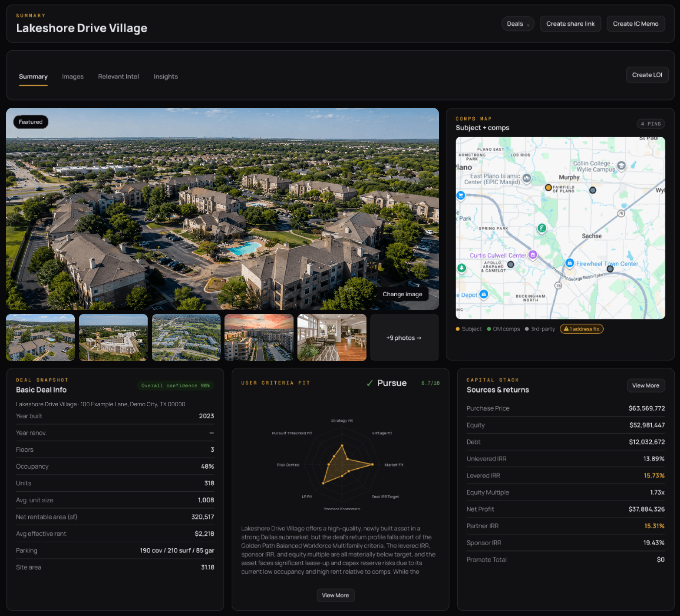Click the Overall confidence 90% badge
Image resolution: width=680 pixels, height=616 pixels.
[176, 385]
